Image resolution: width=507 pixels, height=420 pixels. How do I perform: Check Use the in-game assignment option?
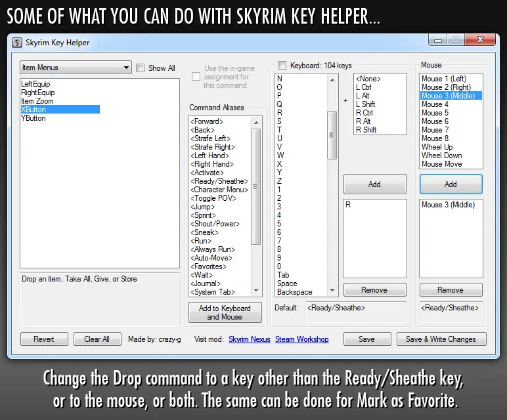pos(196,77)
